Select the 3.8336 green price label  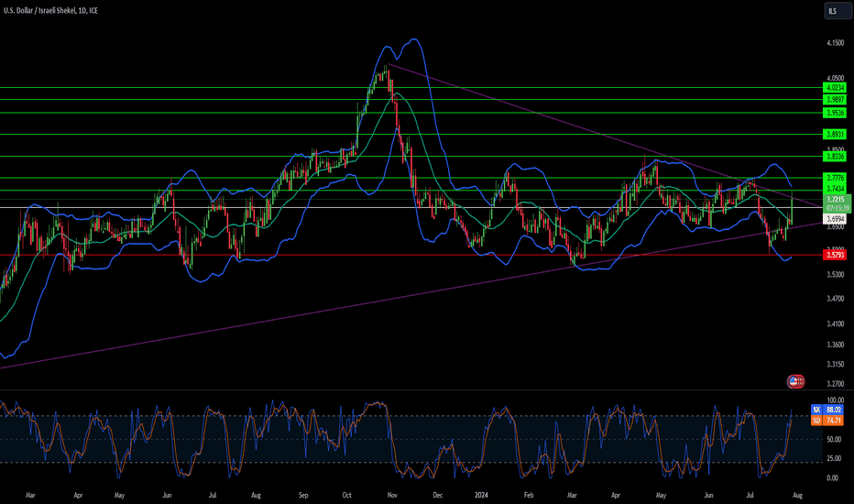[835, 157]
